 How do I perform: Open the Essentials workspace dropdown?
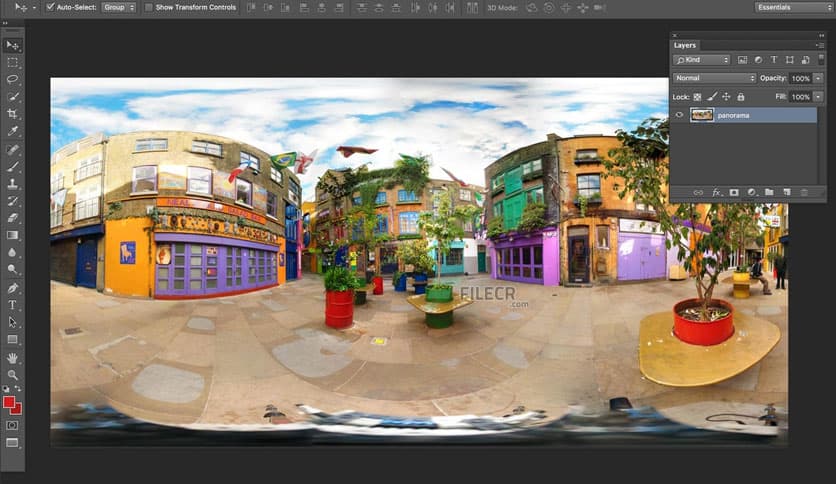[x=793, y=7]
